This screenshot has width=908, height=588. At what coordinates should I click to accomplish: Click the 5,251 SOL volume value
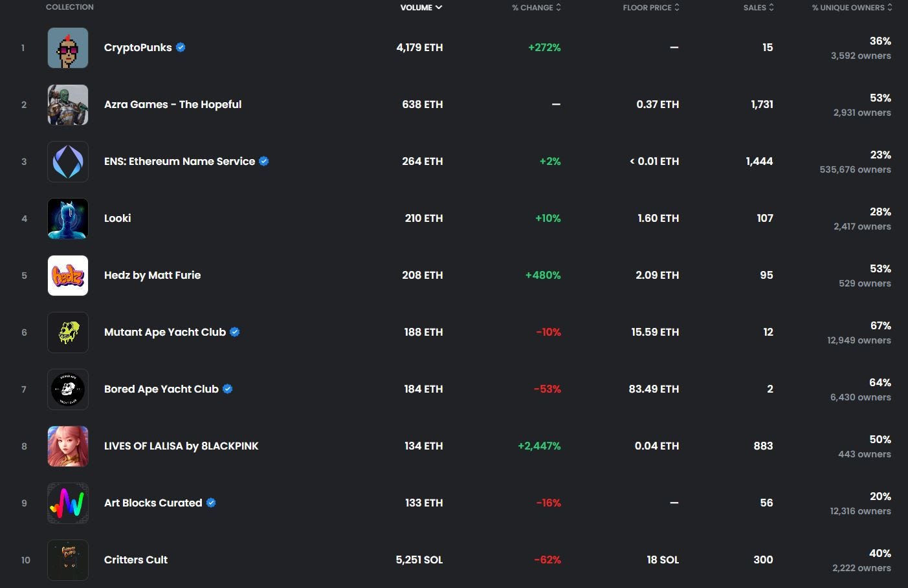click(419, 560)
